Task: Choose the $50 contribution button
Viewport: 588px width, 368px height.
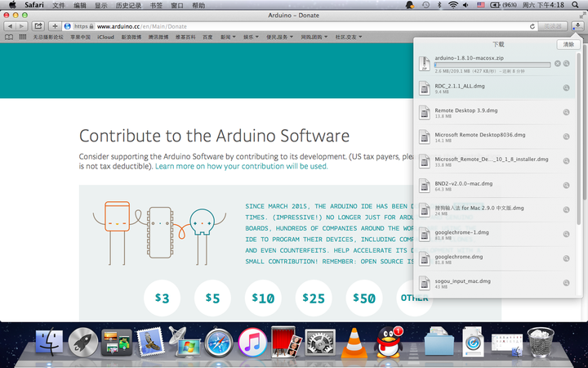Action: (364, 298)
